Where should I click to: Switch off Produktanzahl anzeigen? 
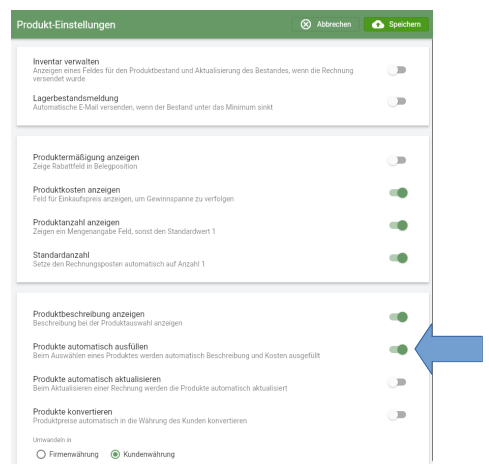(x=398, y=225)
